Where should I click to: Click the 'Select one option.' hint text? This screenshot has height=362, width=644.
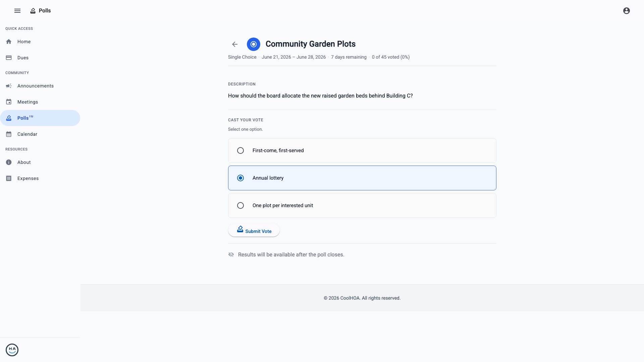click(246, 129)
